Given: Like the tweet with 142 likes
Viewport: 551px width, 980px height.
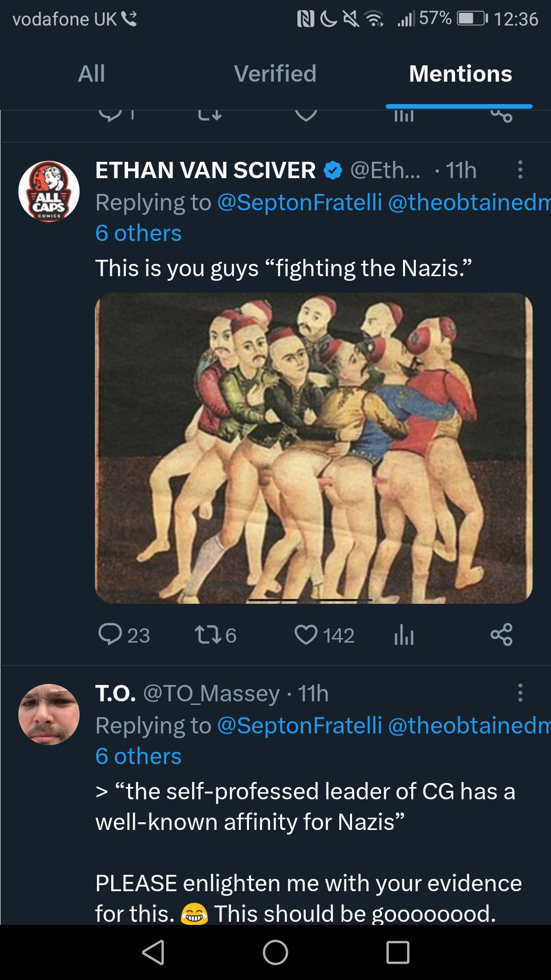Looking at the screenshot, I should (306, 634).
